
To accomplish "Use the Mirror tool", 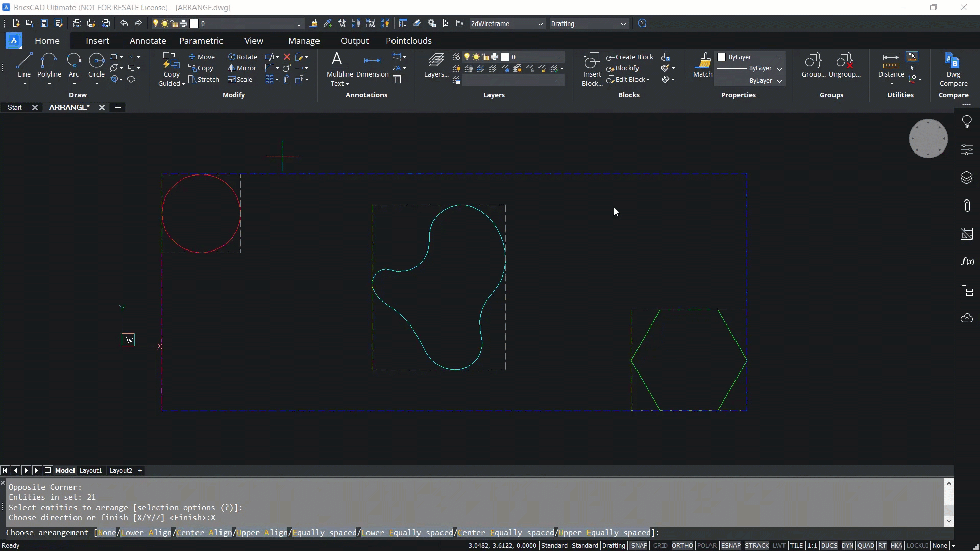I will coord(242,68).
